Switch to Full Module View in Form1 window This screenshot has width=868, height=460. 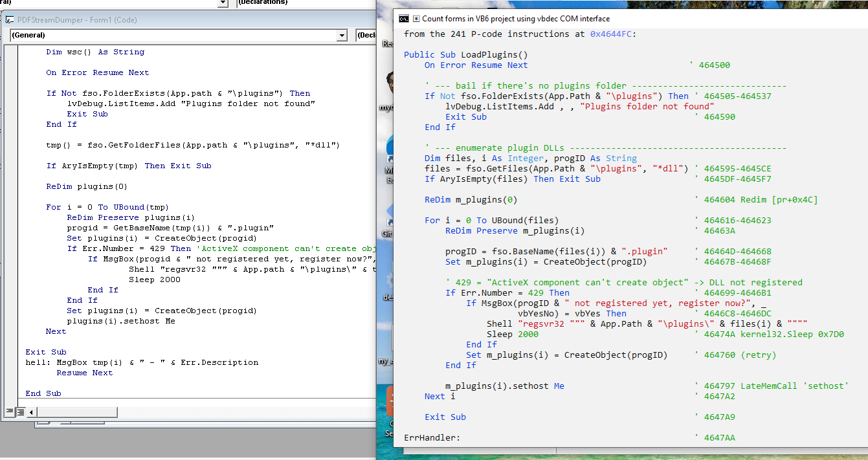(21, 411)
